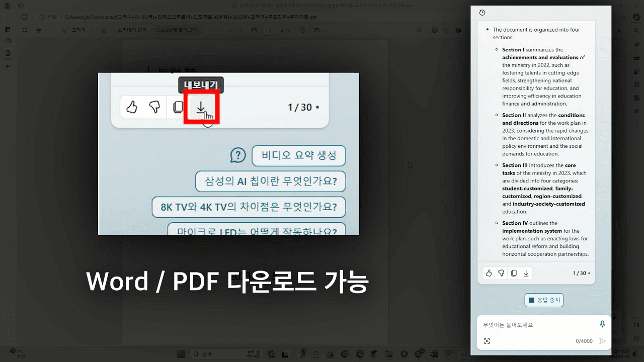644x362 pixels.
Task: Open the Edge more options ellipsis
Action: 623,17
